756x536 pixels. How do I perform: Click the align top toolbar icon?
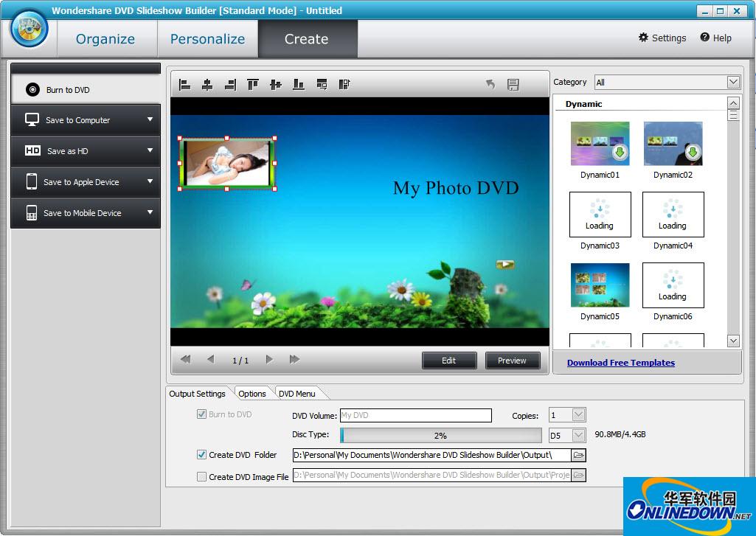point(253,85)
